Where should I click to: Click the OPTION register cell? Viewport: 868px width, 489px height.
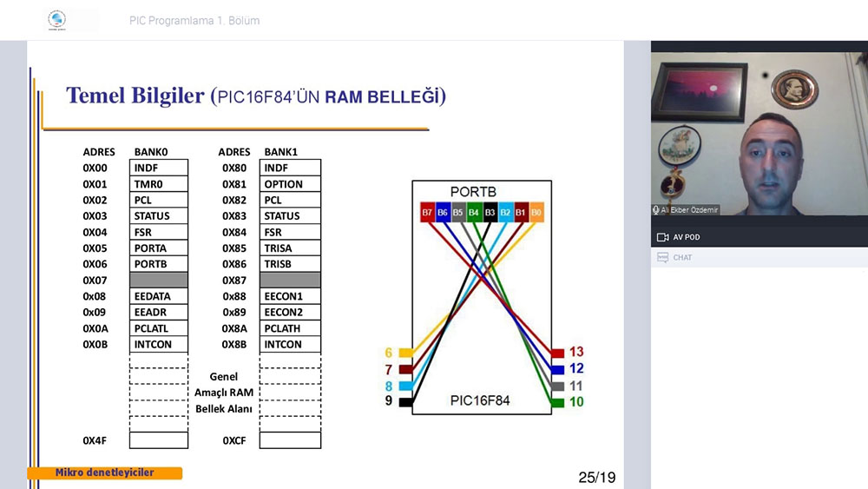coord(290,184)
